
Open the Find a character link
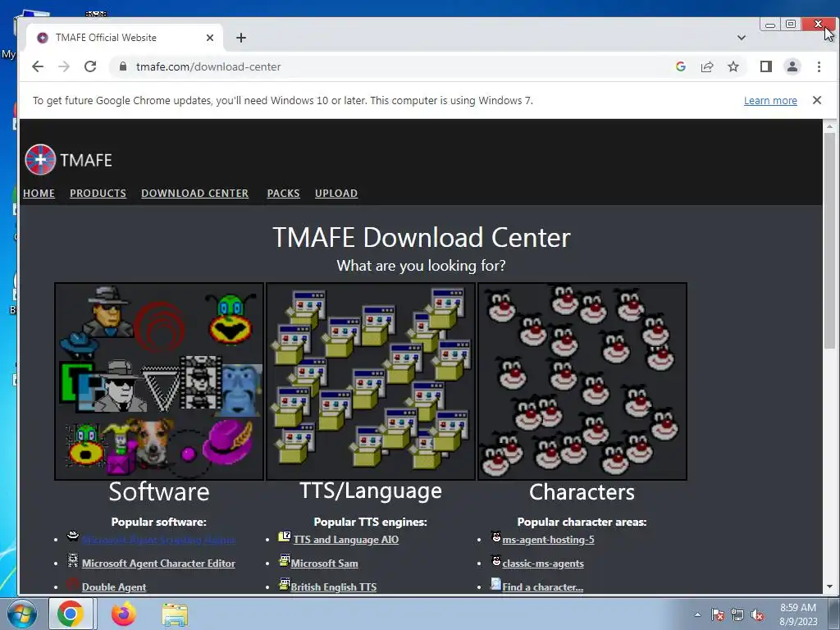(x=543, y=587)
